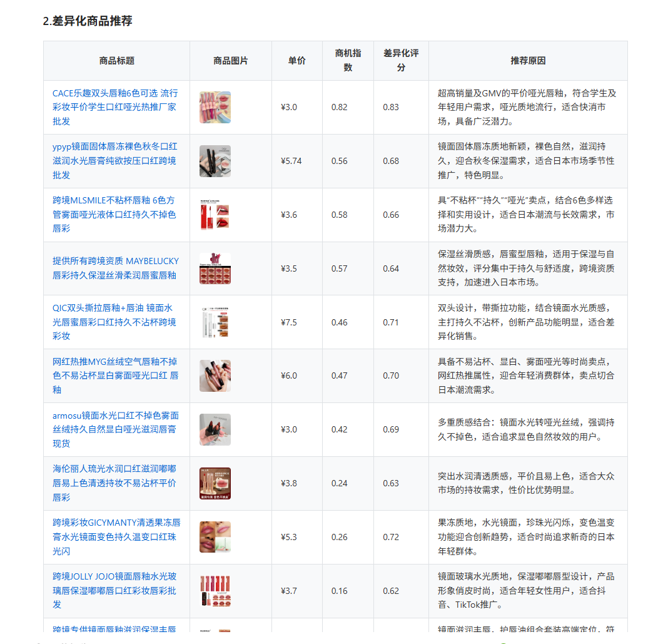Open the QIC双头撕拉唇釉 product link
The image size is (668, 644).
click(x=114, y=322)
